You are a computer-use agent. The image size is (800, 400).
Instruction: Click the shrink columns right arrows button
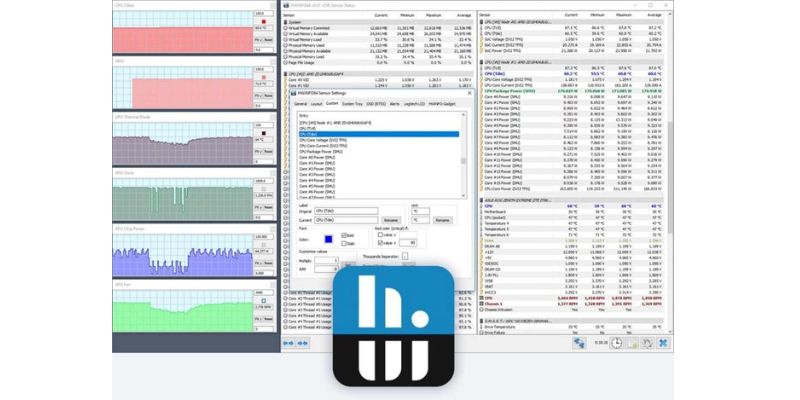(x=303, y=343)
